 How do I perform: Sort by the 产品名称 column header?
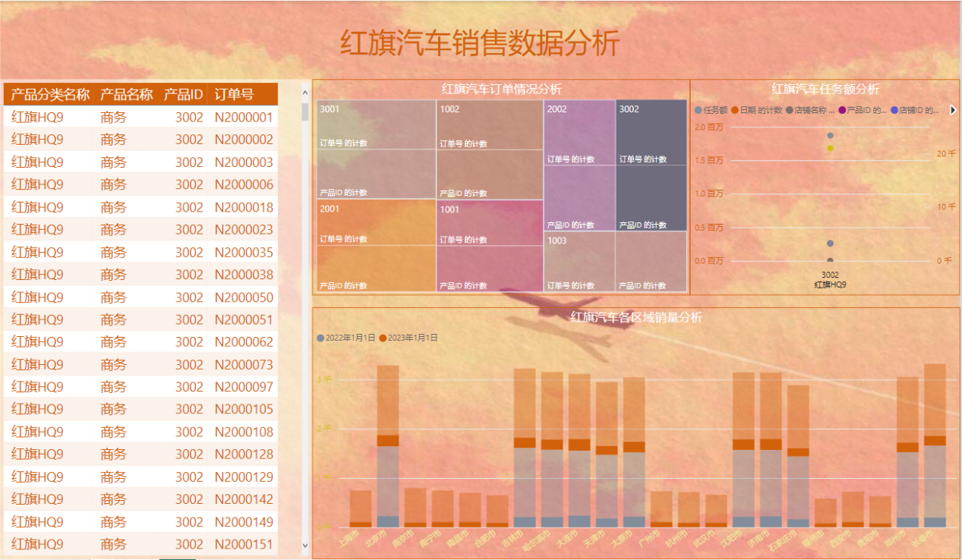pyautogui.click(x=127, y=95)
